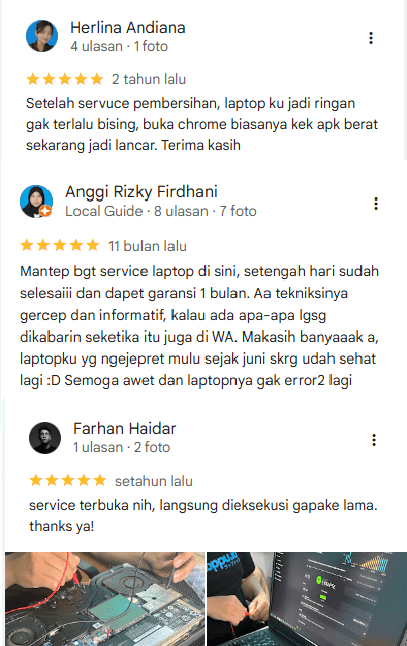The image size is (407, 646).
Task: Click '4 ulasan · 1 foto' under Herlina
Action: tap(119, 46)
